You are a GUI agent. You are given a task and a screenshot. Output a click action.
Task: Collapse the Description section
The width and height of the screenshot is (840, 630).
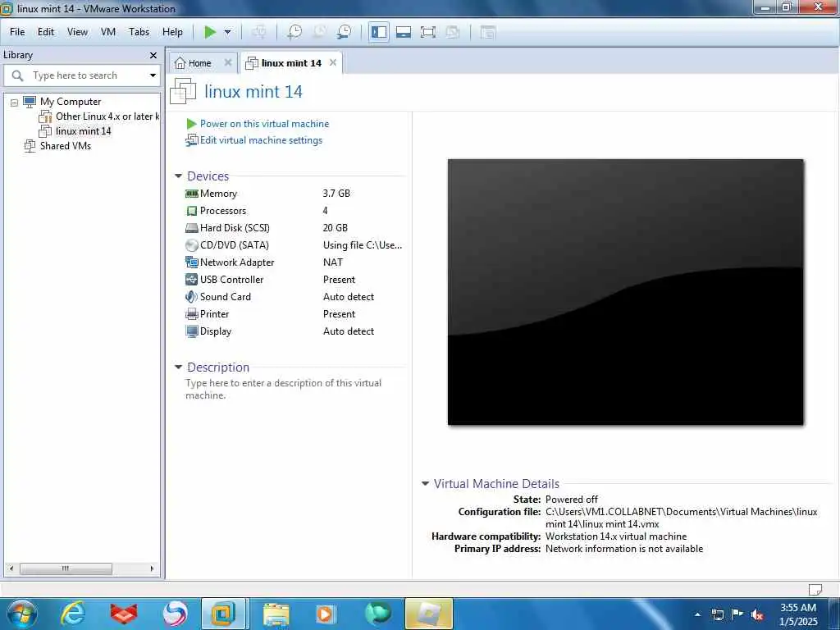point(178,367)
